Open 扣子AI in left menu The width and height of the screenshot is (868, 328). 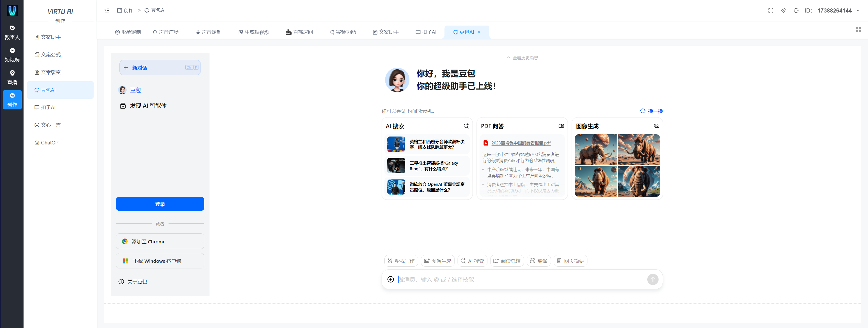pos(60,107)
